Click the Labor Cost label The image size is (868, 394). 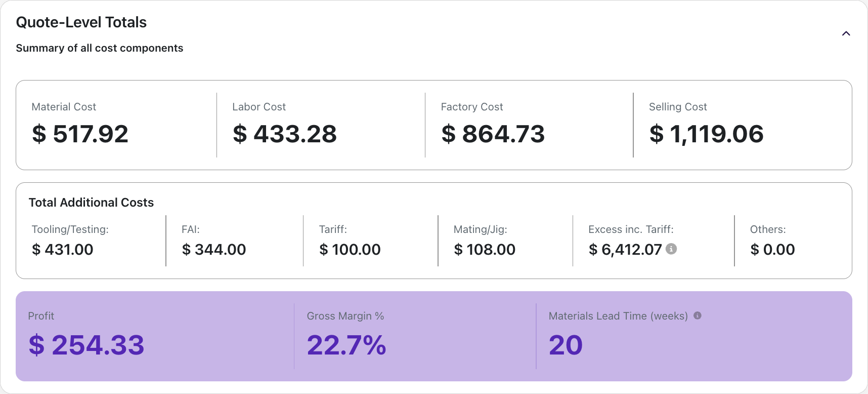click(x=259, y=107)
